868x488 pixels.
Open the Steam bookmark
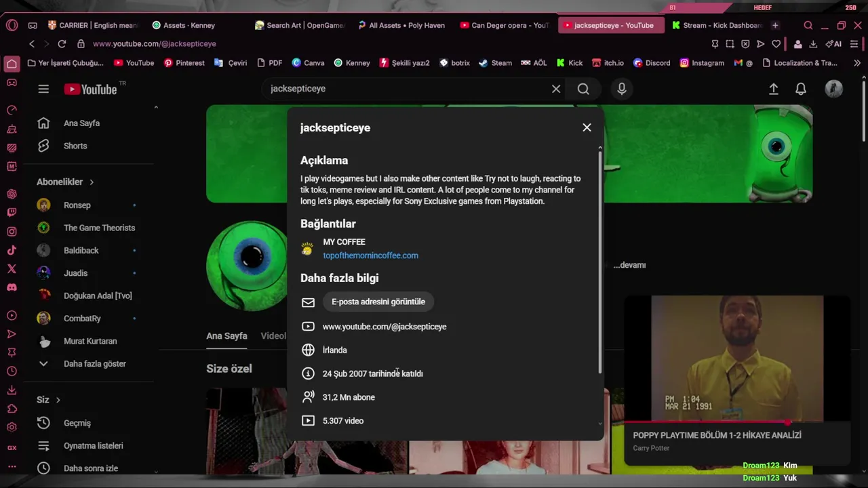495,63
